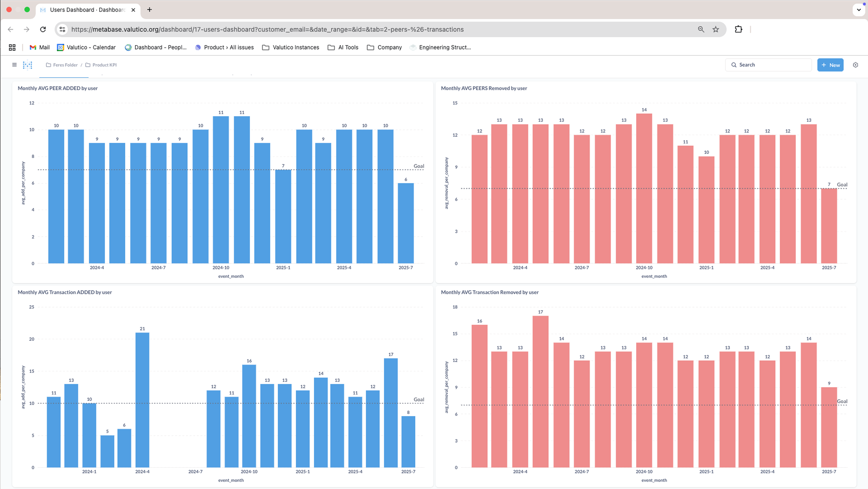Open the Product KPI breadcrumb
This screenshot has height=489, width=868.
pyautogui.click(x=104, y=65)
